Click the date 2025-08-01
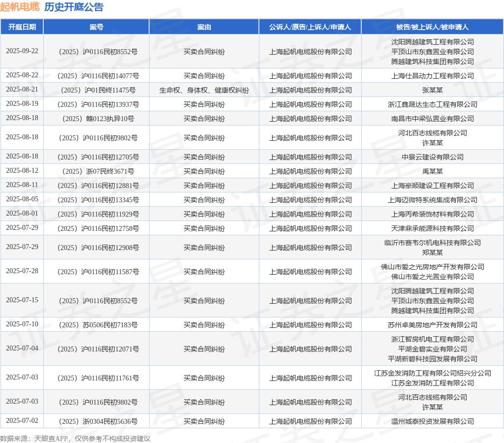 22,214
